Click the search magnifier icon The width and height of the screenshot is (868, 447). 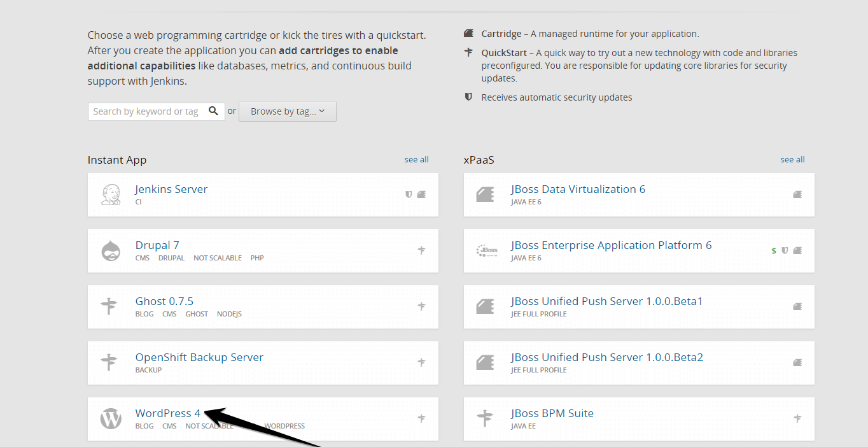(x=213, y=111)
